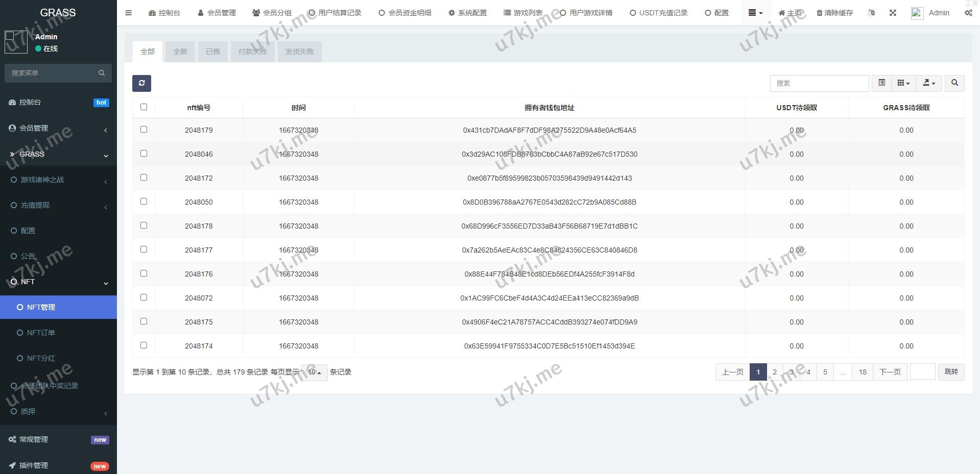This screenshot has width=980, height=474.
Task: Click the table 搜索 input field
Action: pyautogui.click(x=819, y=83)
